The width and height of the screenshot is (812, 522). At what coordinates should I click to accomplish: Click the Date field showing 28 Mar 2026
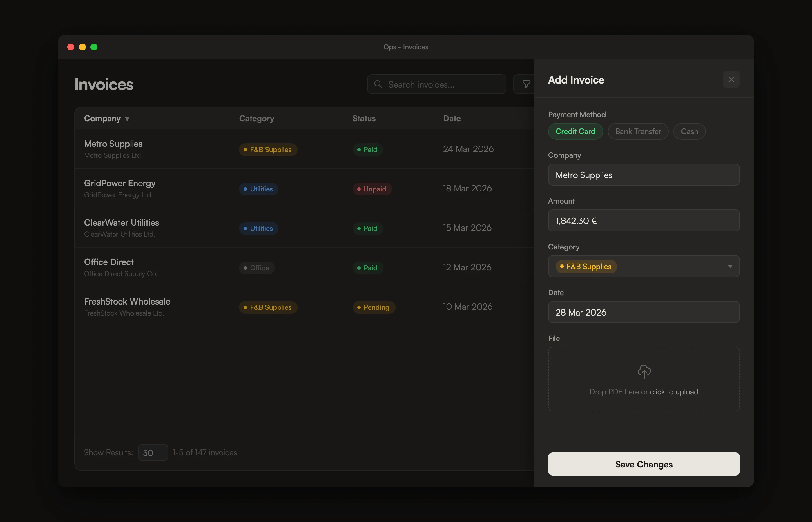[644, 312]
